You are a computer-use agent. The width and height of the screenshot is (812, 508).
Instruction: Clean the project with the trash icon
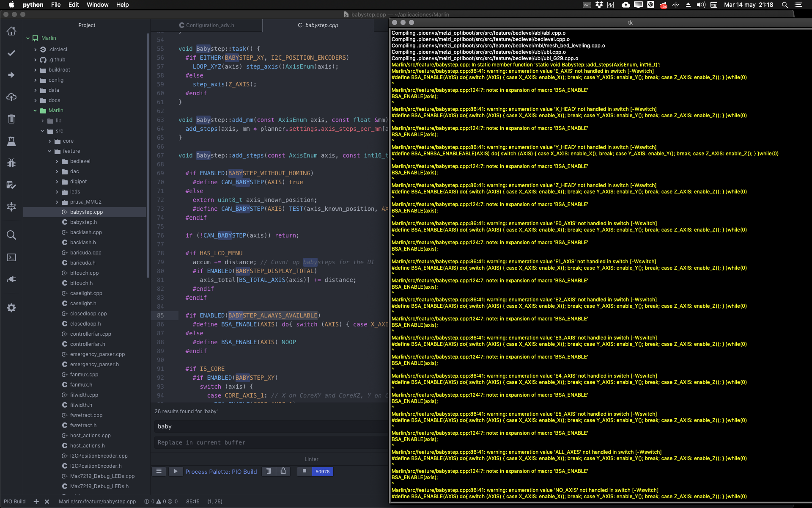11,119
